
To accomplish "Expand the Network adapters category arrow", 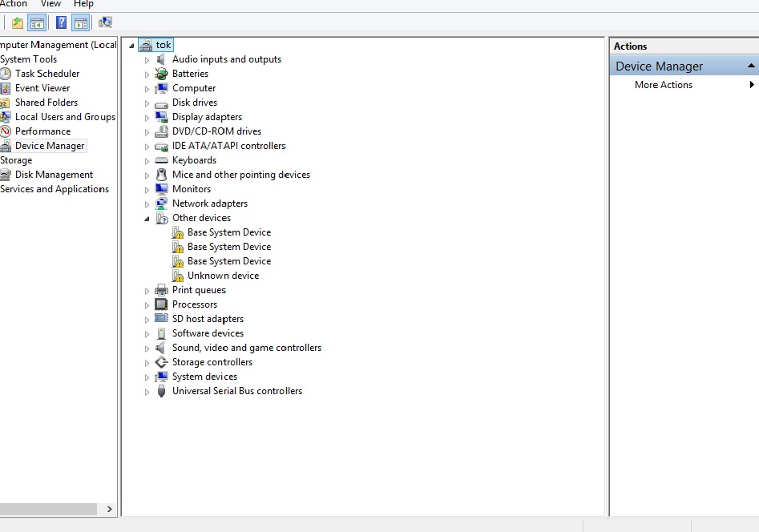I will tap(147, 205).
